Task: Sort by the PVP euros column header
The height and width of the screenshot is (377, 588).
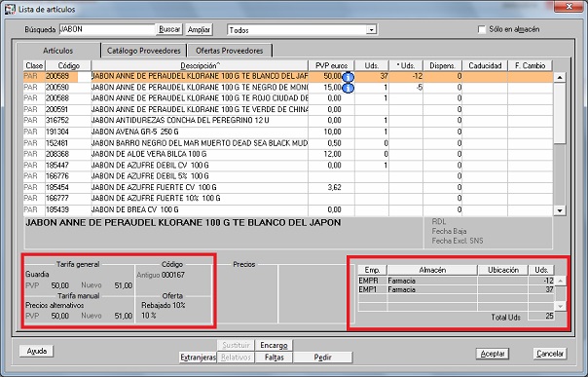Action: point(332,65)
